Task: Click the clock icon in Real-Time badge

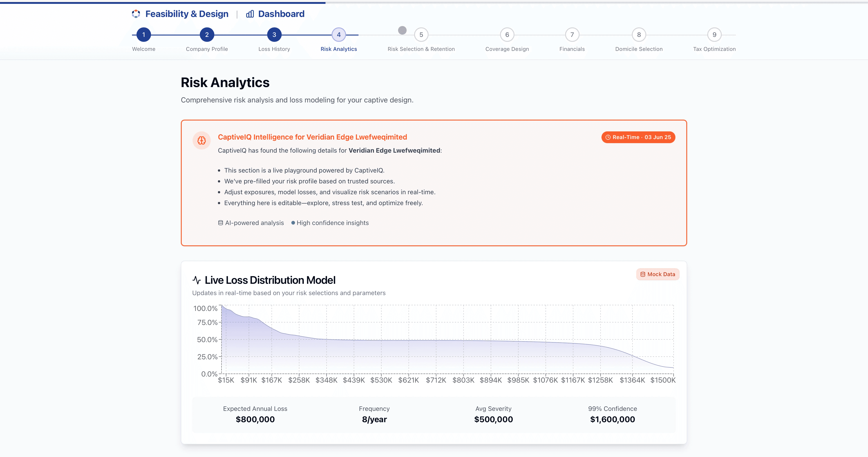Action: pyautogui.click(x=608, y=137)
